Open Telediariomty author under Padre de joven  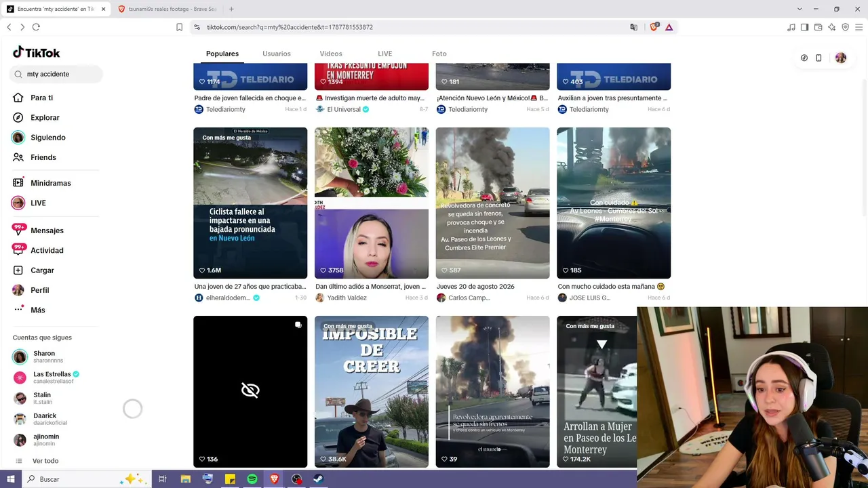click(225, 109)
